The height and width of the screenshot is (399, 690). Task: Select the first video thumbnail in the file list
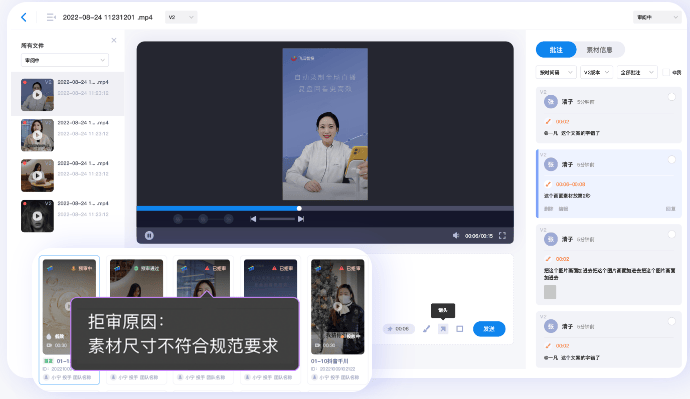coord(37,95)
